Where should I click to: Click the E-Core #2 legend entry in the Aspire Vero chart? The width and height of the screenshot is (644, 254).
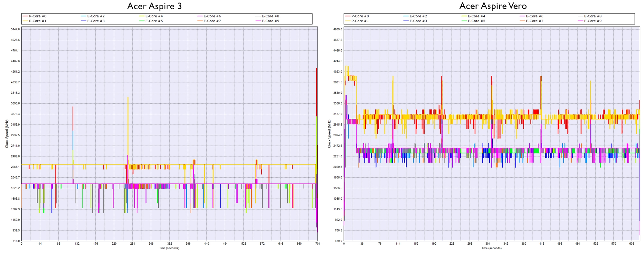click(x=415, y=16)
